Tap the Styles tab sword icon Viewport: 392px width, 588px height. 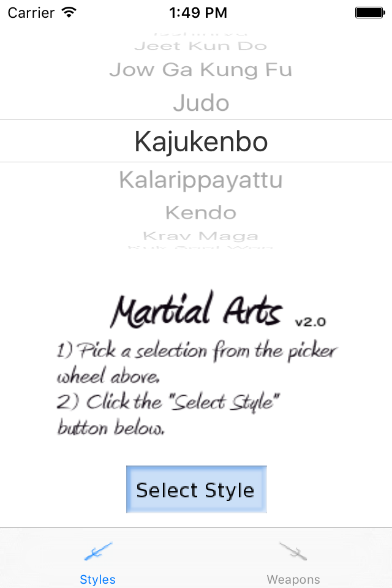tap(97, 551)
